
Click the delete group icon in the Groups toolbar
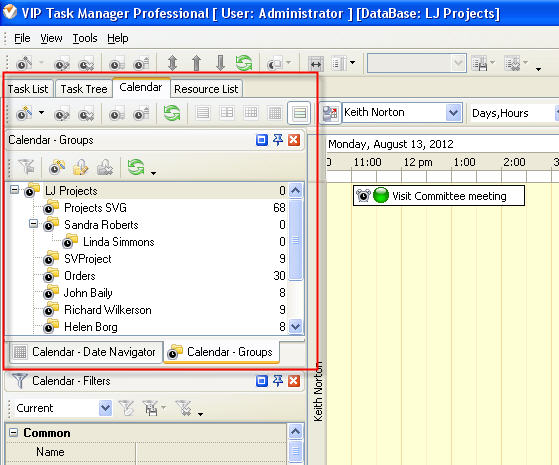click(x=105, y=167)
